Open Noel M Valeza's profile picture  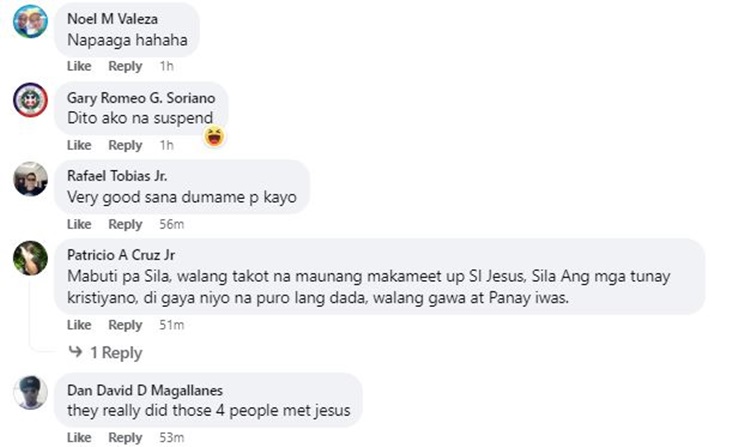click(30, 21)
